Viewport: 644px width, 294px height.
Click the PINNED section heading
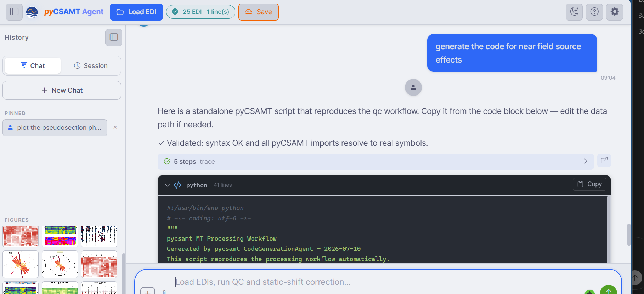coord(15,113)
